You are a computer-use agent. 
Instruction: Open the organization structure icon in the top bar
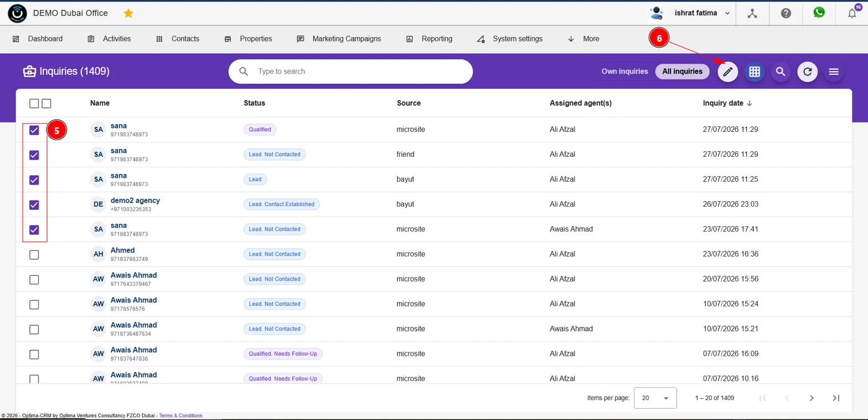point(752,13)
